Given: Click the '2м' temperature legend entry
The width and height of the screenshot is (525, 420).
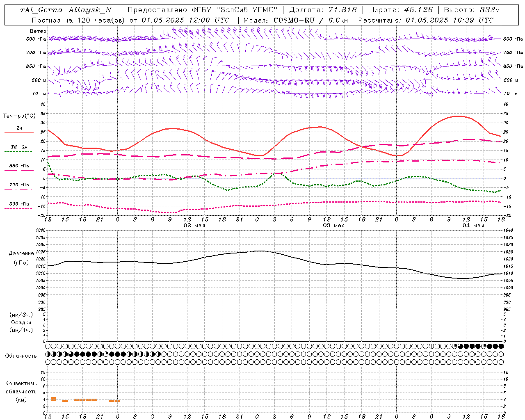Looking at the screenshot, I should click(19, 128).
